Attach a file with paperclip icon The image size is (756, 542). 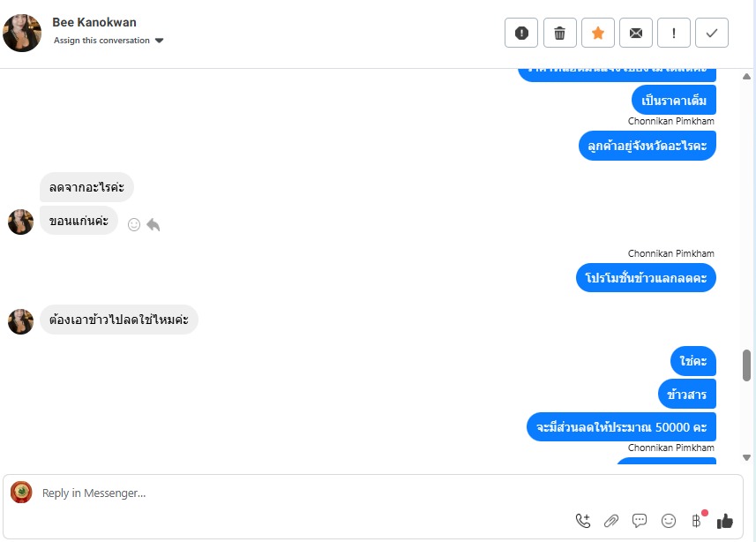(x=611, y=521)
